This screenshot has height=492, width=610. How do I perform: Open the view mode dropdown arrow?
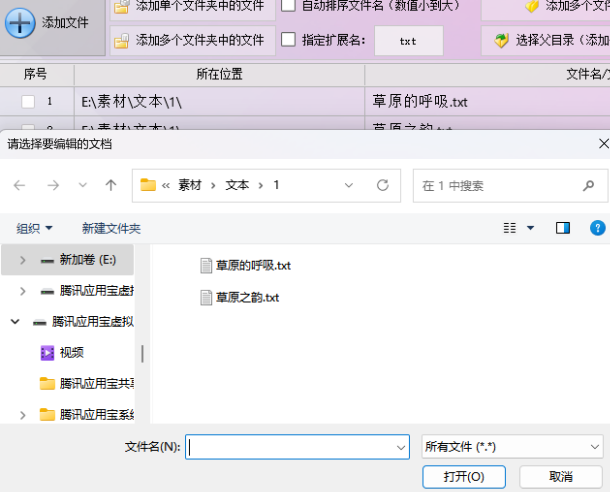[x=530, y=228]
